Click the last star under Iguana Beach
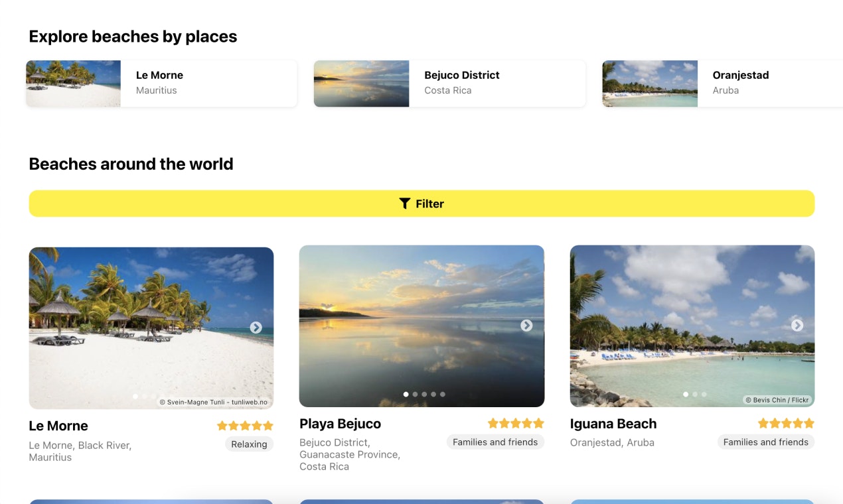Image resolution: width=843 pixels, height=504 pixels. 810,422
